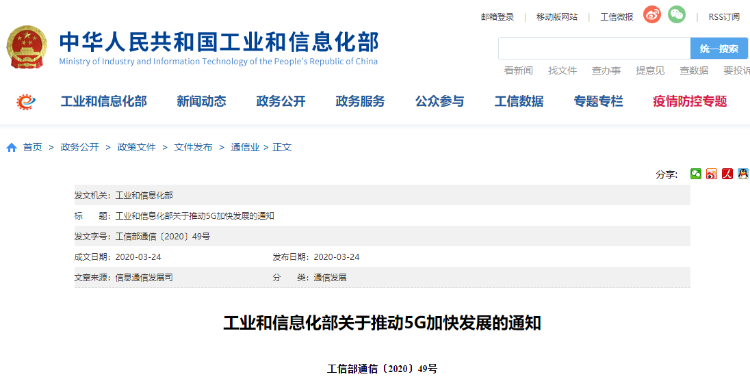Select 查数据 search shortcut
Screen dimensions: 750x381
tap(694, 71)
